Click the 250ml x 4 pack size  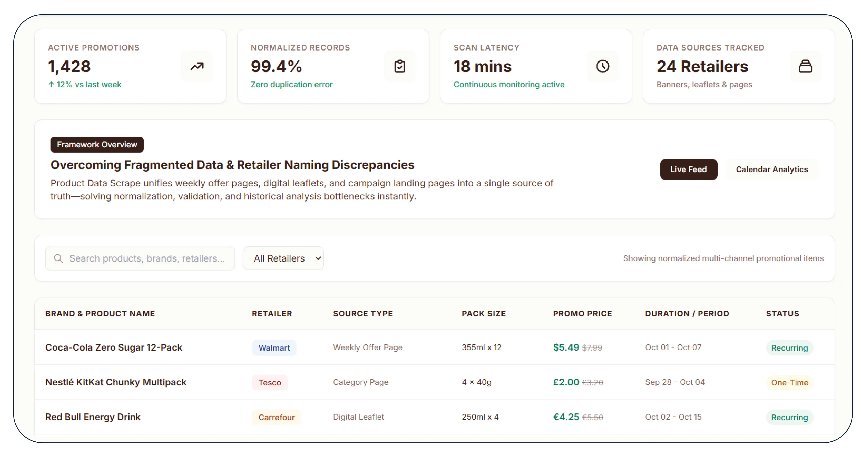click(x=480, y=417)
